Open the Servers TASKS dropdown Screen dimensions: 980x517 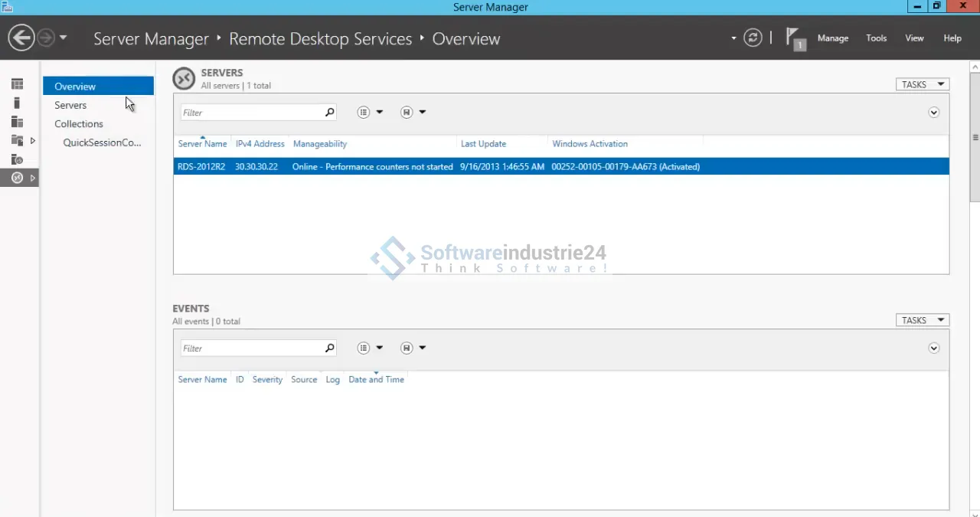[922, 84]
